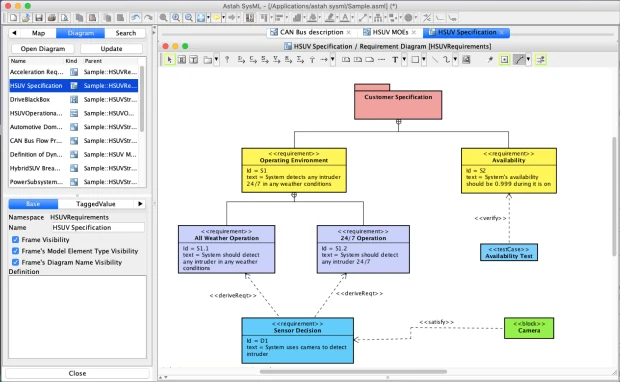Open dropdown arrow next to Package tool
The height and width of the screenshot is (382, 620).
(x=216, y=60)
